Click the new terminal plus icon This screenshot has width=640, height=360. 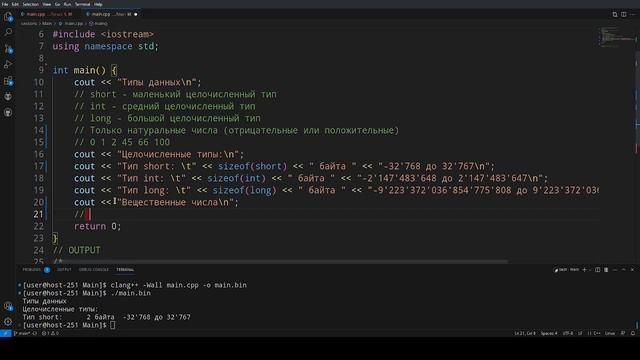584,270
